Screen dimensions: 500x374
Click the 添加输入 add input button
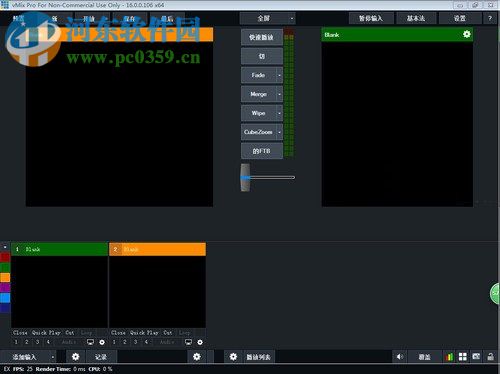click(x=24, y=357)
